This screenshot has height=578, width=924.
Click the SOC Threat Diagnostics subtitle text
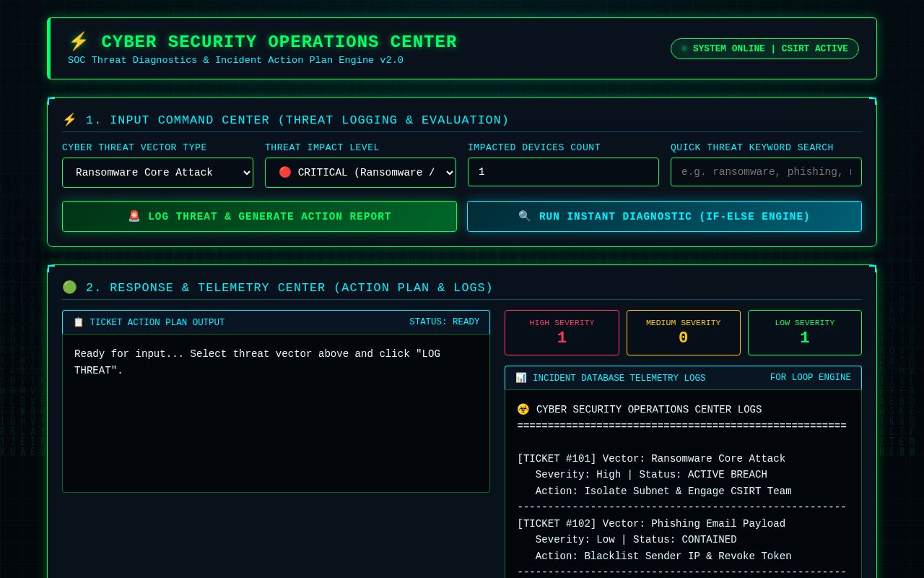(235, 60)
